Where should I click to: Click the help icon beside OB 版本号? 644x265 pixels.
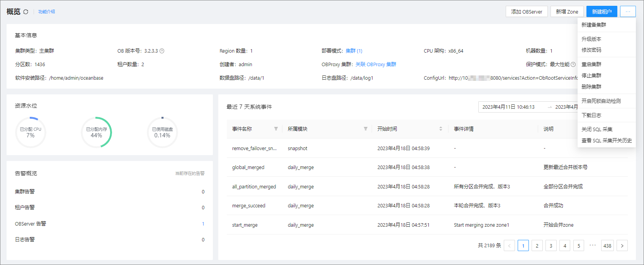[x=162, y=51]
